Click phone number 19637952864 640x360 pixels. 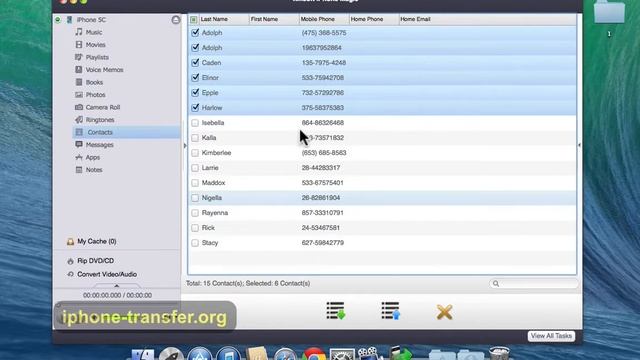point(322,48)
